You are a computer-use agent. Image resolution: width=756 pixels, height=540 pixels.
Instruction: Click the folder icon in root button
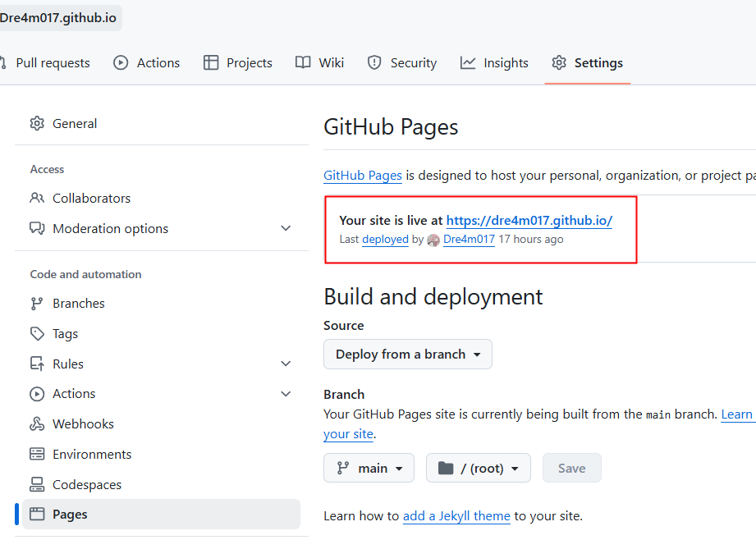point(446,468)
